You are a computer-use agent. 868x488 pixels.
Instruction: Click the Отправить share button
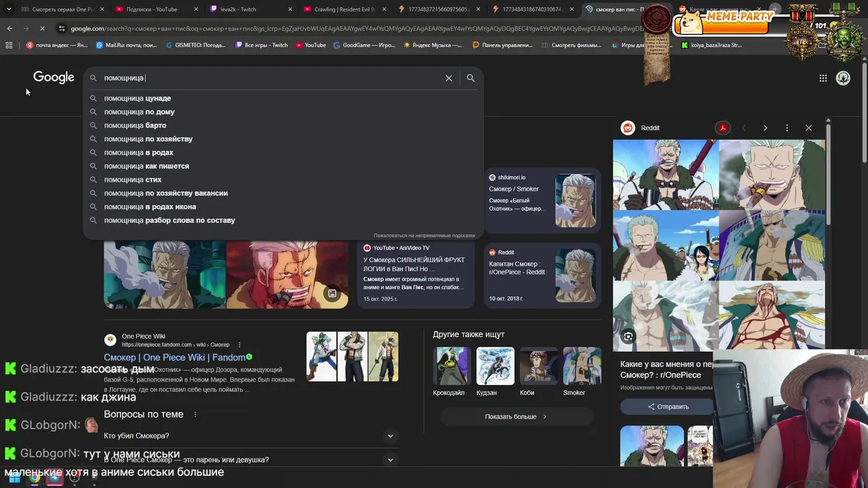[x=668, y=407]
